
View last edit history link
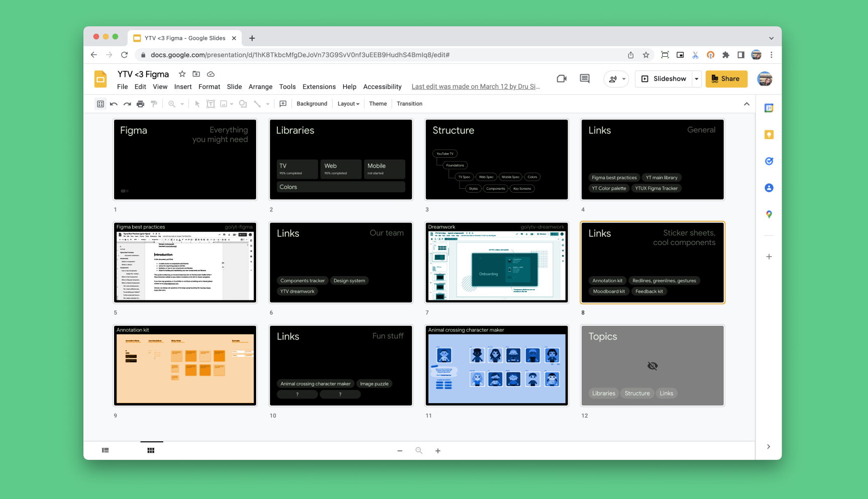[x=476, y=87]
